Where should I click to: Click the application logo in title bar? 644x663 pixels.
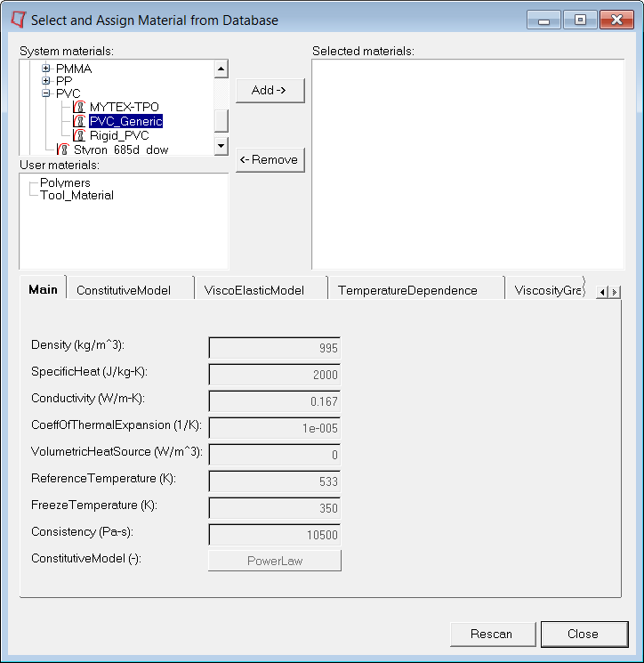18,20
